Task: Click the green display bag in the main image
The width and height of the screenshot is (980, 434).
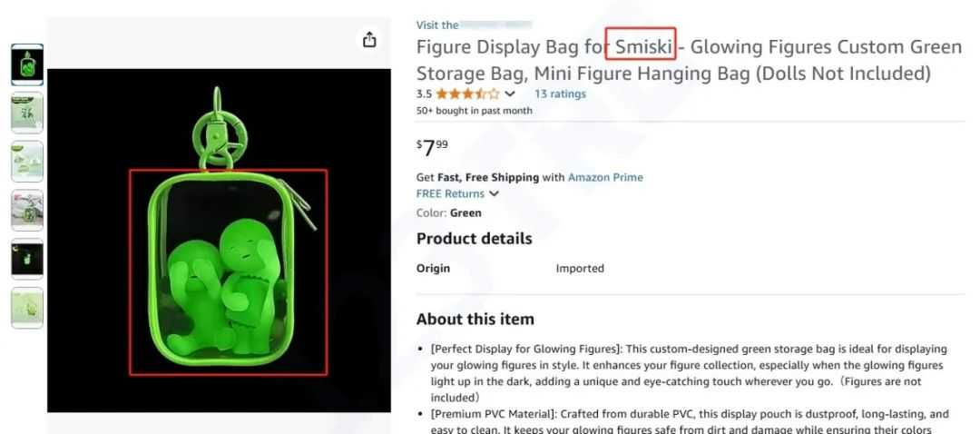Action: click(220, 269)
